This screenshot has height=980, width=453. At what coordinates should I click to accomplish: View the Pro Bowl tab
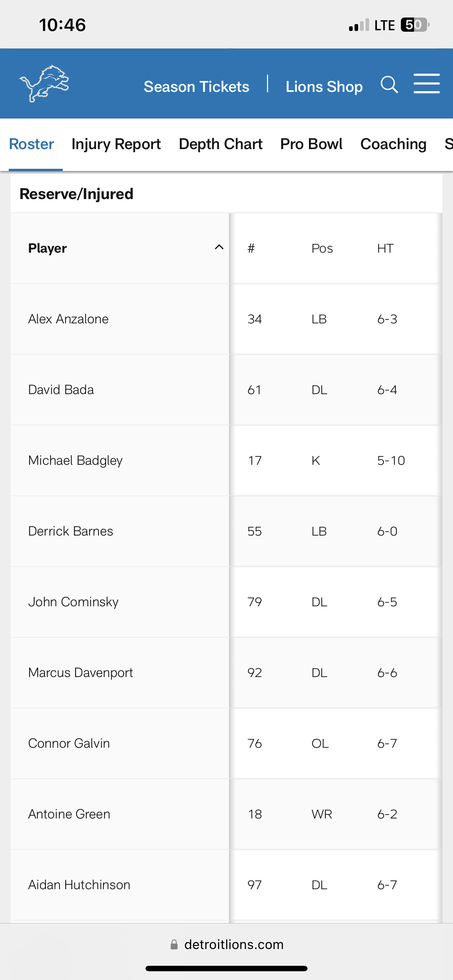(311, 144)
